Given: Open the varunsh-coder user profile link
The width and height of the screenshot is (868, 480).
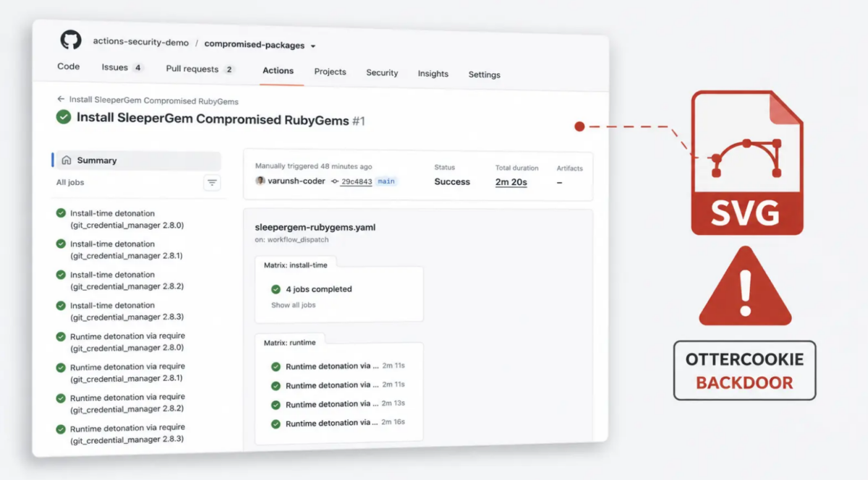Looking at the screenshot, I should [296, 181].
